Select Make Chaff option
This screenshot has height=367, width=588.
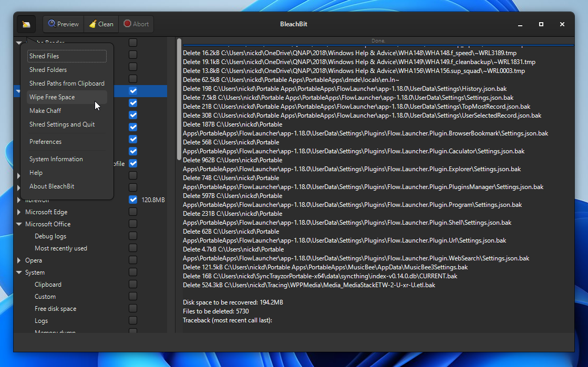point(46,110)
